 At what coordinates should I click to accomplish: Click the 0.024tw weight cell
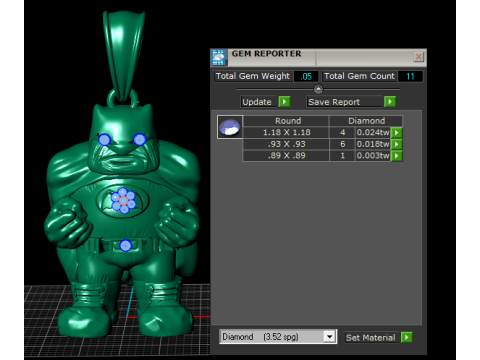(373, 132)
